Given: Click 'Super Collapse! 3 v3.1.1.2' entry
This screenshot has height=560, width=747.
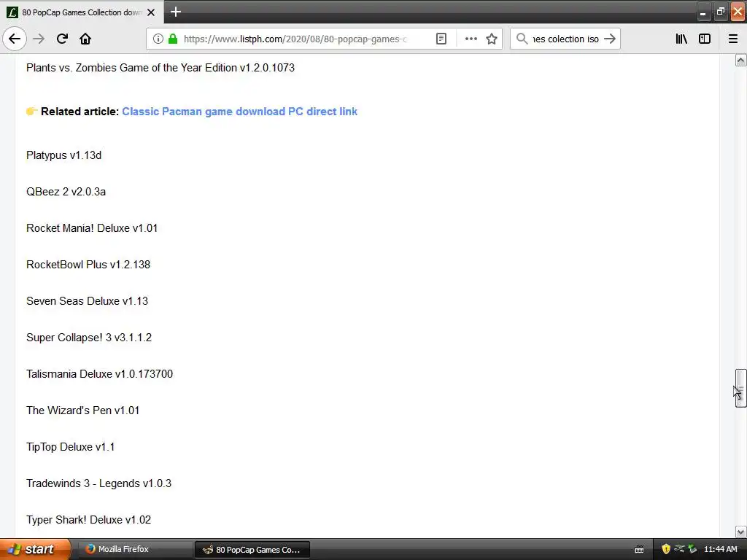Looking at the screenshot, I should [x=89, y=338].
